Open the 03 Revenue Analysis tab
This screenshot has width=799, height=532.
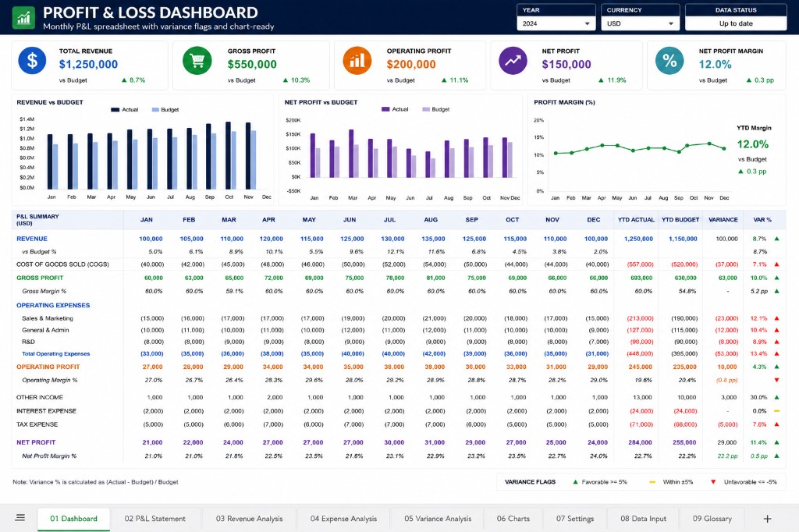pos(249,519)
